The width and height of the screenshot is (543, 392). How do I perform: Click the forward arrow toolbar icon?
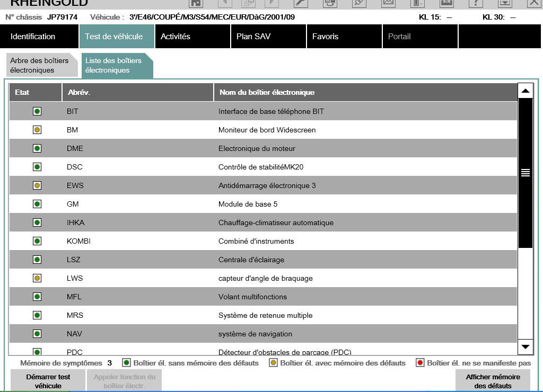point(271,3)
